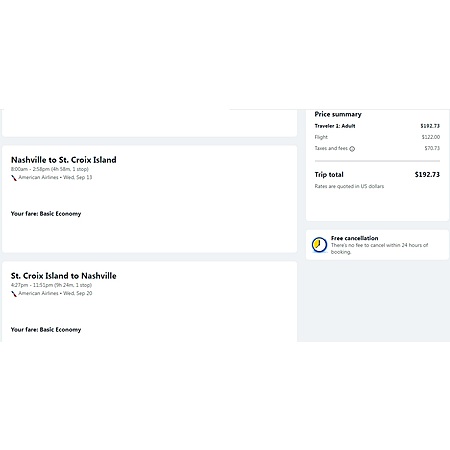
Task: Click American Airlines Wed, Sep 20 text
Action: point(55,293)
